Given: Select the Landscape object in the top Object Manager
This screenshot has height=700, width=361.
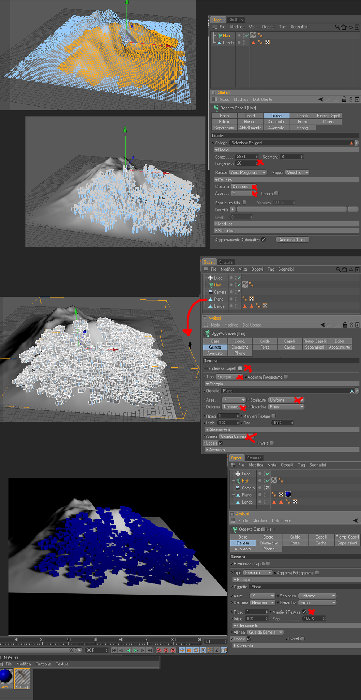Looking at the screenshot, I should point(228,42).
